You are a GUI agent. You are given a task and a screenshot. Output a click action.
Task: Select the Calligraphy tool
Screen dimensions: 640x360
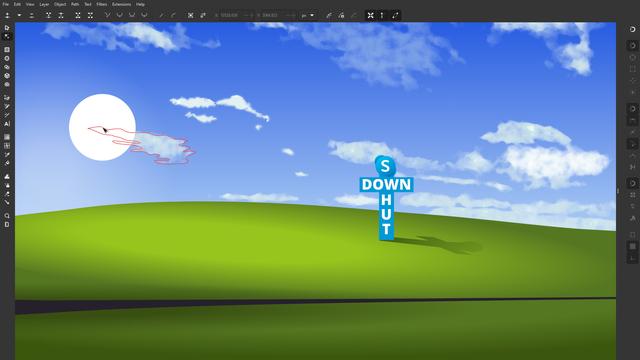pyautogui.click(x=7, y=115)
